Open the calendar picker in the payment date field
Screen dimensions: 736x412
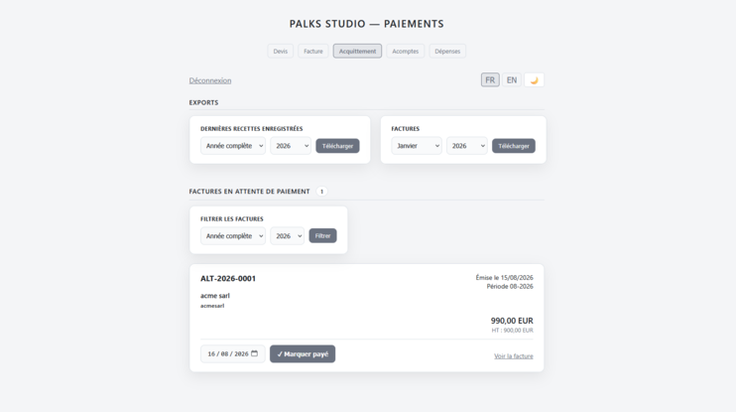click(254, 353)
